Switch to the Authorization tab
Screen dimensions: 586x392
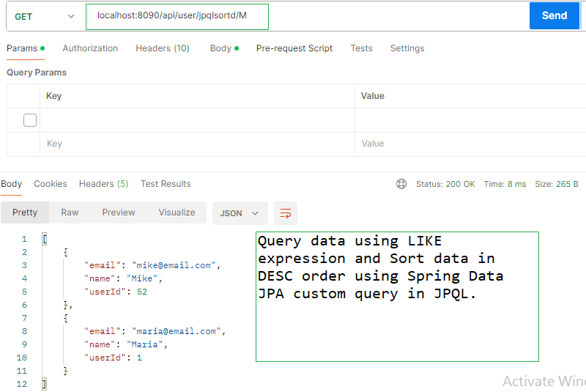click(x=90, y=48)
